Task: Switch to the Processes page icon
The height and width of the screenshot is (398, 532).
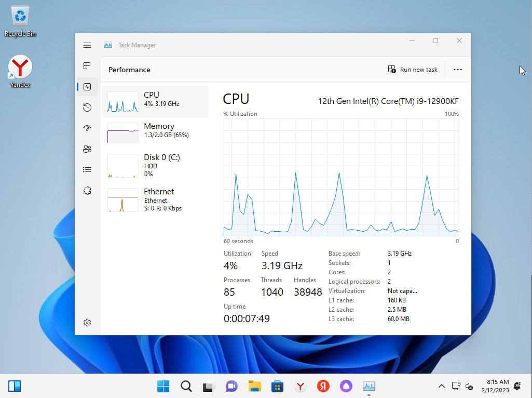Action: 87,66
